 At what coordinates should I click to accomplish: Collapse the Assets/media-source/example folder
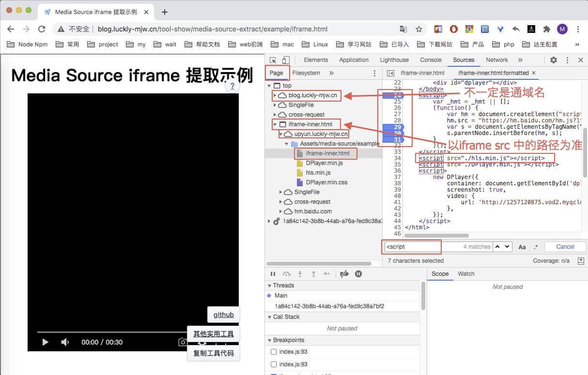(x=287, y=144)
